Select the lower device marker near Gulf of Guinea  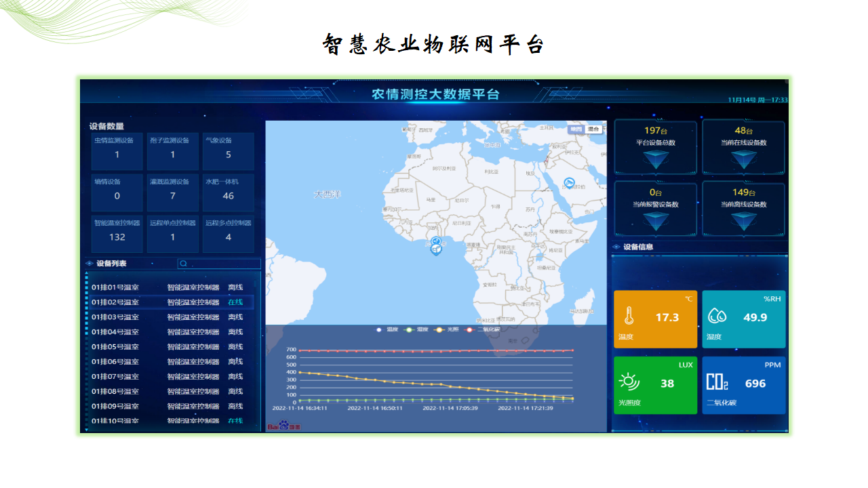[436, 250]
